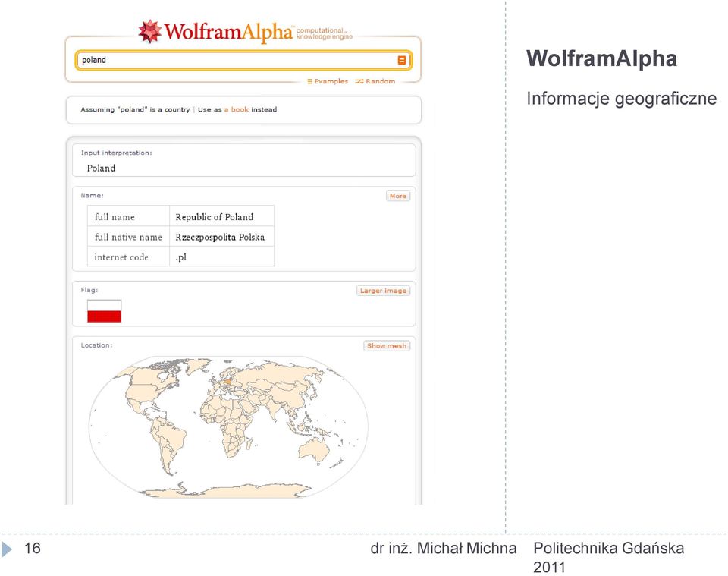The height and width of the screenshot is (576, 728).
Task: Click the "Informacje geograficzne" subtitle
Action: point(621,99)
